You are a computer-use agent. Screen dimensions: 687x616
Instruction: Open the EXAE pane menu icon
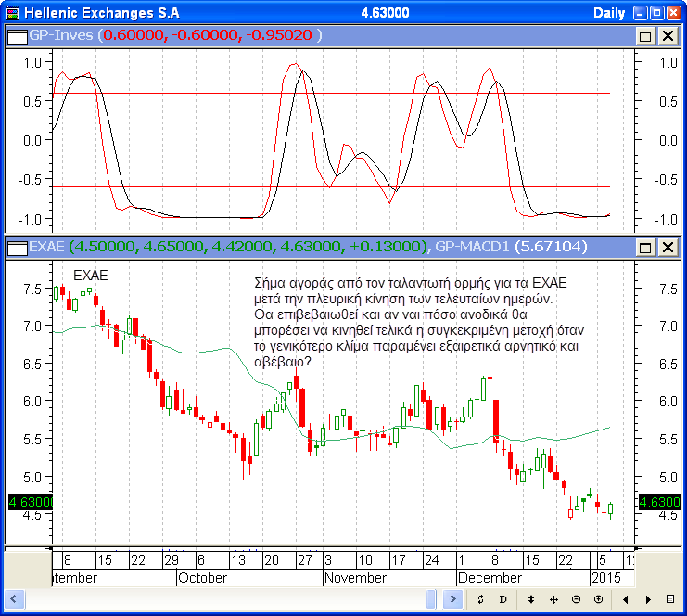pyautogui.click(x=18, y=248)
